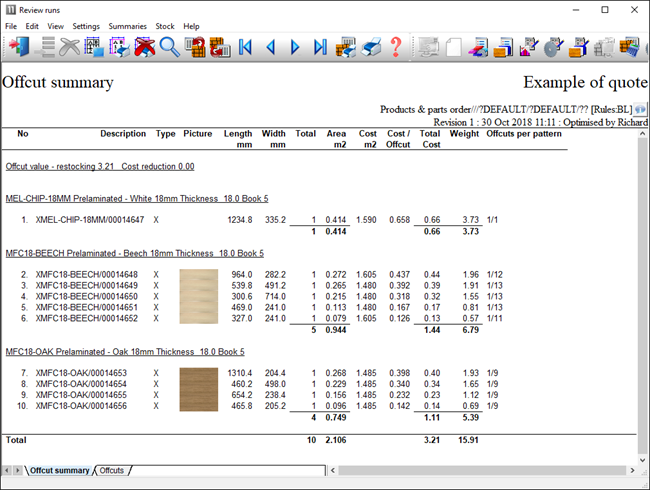Open the File menu

(x=12, y=26)
